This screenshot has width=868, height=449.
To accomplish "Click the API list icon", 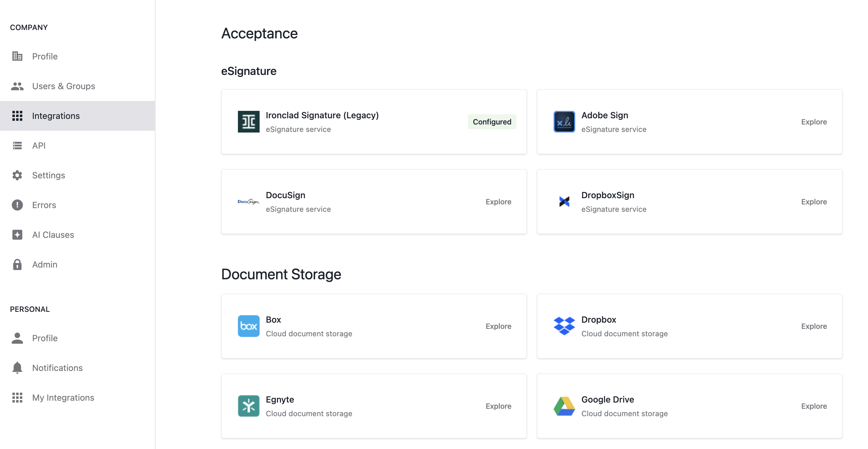I will click(x=17, y=146).
